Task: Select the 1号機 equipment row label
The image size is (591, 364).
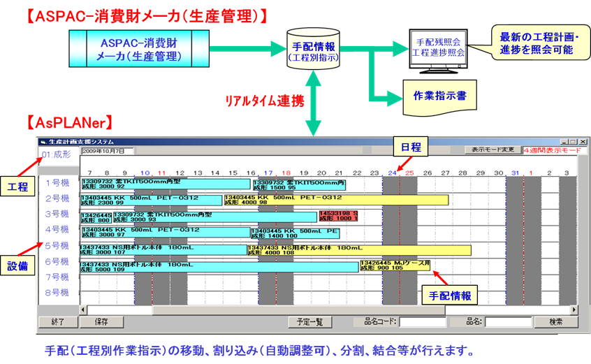Action: pyautogui.click(x=57, y=183)
